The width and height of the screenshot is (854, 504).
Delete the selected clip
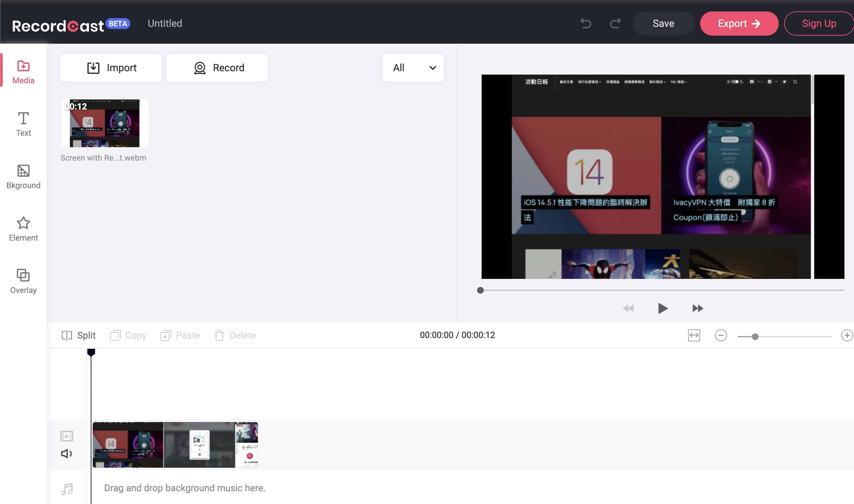coord(235,336)
